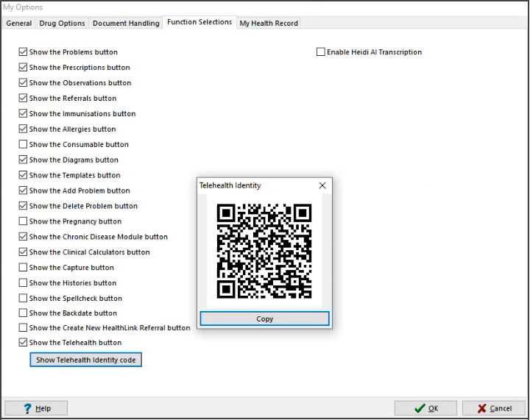Check Show the Backdate button

(23, 313)
